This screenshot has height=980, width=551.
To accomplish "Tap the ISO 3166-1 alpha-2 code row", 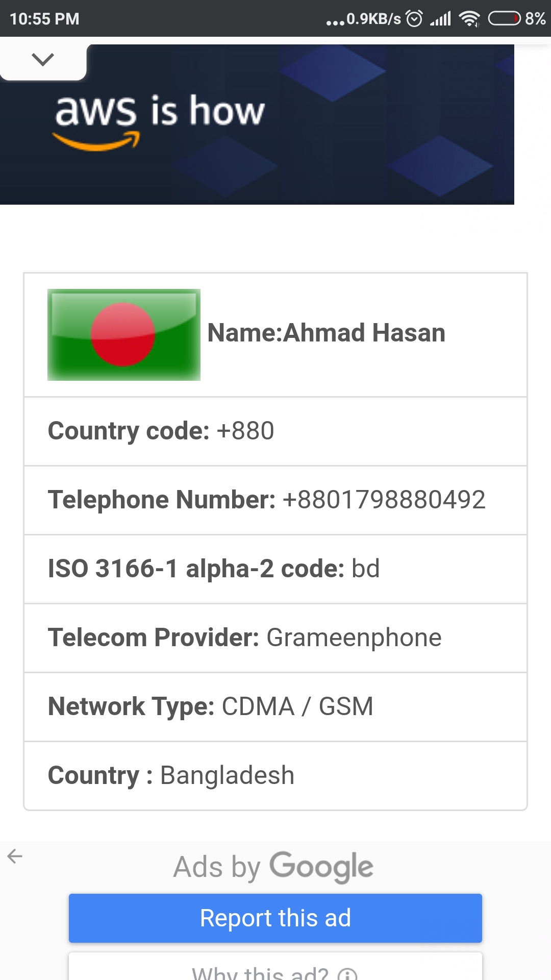I will pos(275,569).
